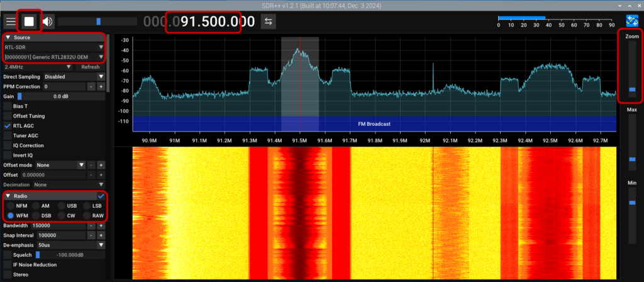Viewport: 644px width, 282px height.
Task: Open the RTL-SDR source dropdown
Action: point(53,47)
